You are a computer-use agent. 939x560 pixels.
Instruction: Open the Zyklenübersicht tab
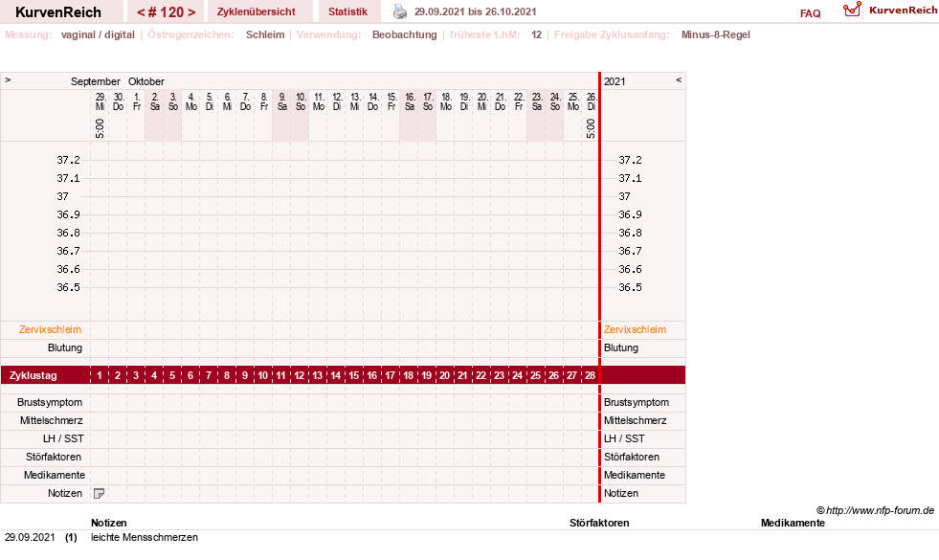pos(257,11)
